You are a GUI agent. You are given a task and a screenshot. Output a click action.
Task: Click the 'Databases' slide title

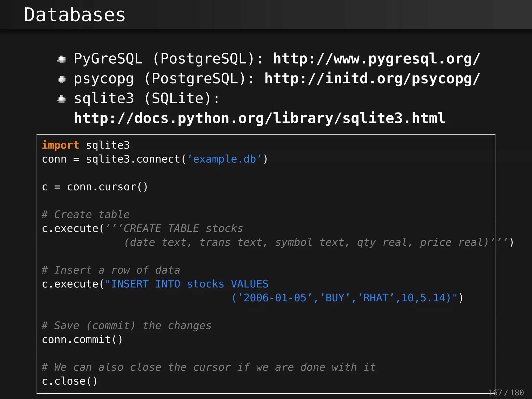coord(75,15)
